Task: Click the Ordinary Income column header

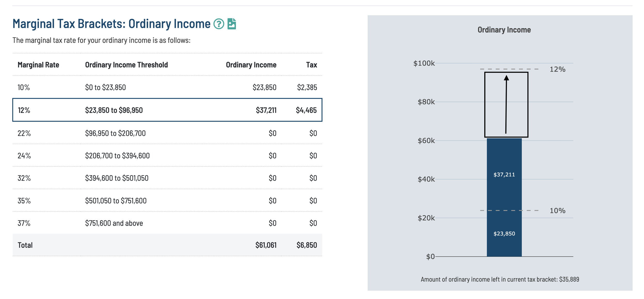Action: tap(251, 65)
